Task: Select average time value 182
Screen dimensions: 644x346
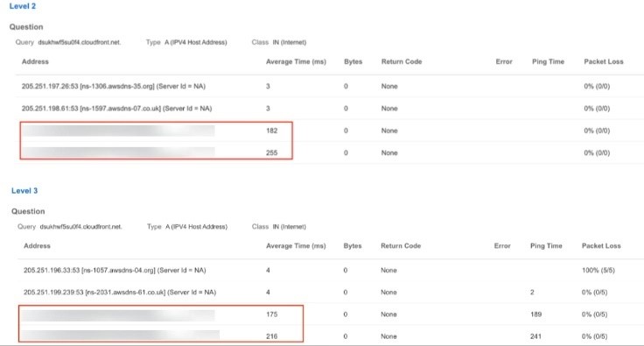Action: coord(272,131)
